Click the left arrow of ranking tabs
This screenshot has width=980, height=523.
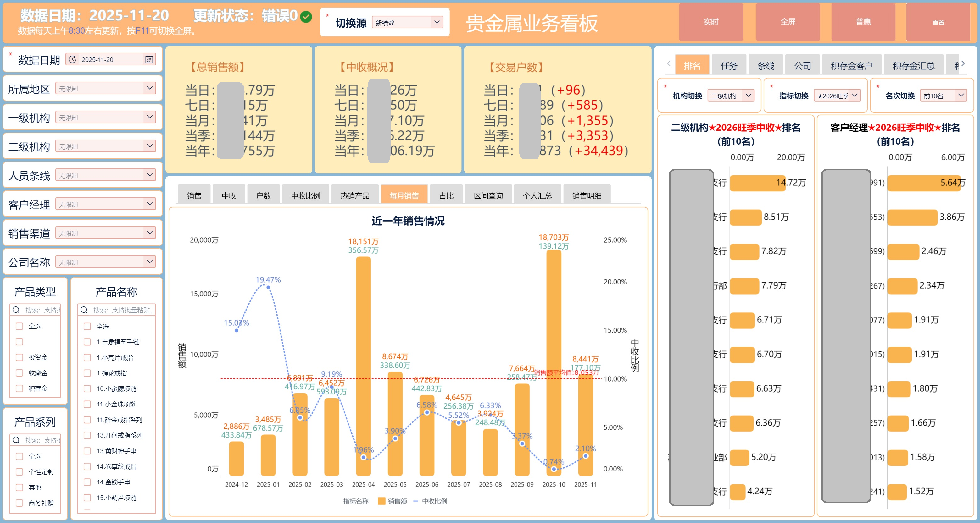[x=669, y=63]
